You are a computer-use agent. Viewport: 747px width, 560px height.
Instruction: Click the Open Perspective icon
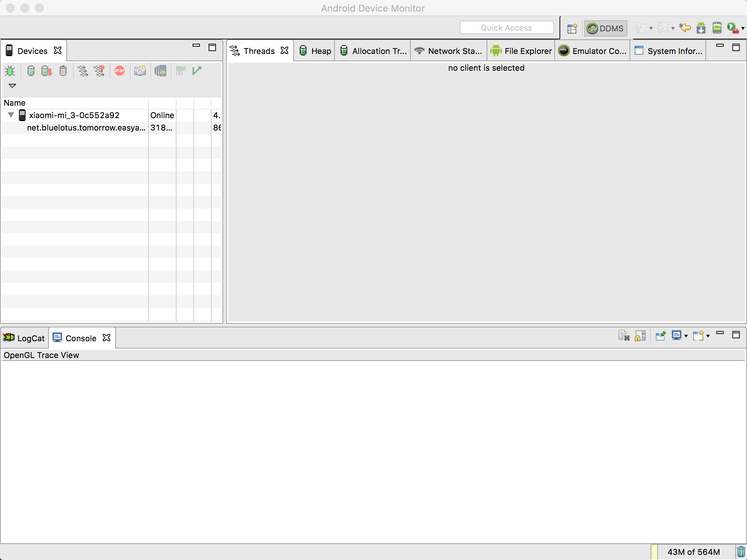(x=572, y=28)
